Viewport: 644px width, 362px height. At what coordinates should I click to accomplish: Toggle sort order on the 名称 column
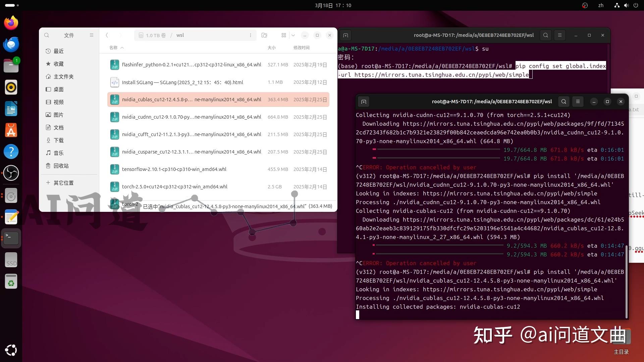pos(116,48)
